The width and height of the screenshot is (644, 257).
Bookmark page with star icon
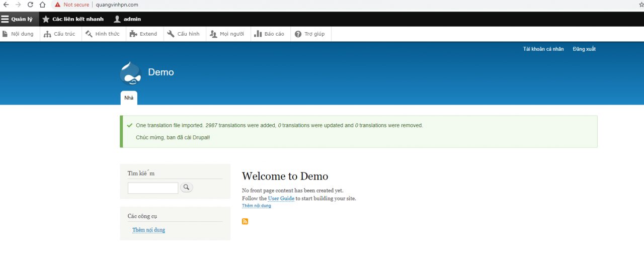(641, 5)
